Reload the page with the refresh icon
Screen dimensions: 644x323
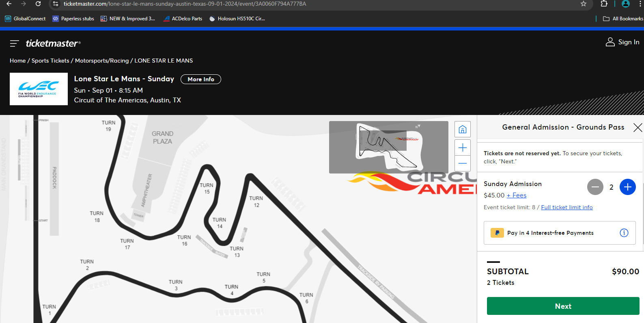point(38,4)
